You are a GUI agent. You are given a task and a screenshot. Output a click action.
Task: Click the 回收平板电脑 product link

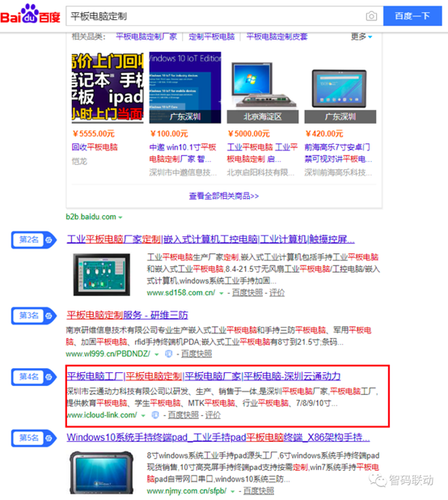95,147
